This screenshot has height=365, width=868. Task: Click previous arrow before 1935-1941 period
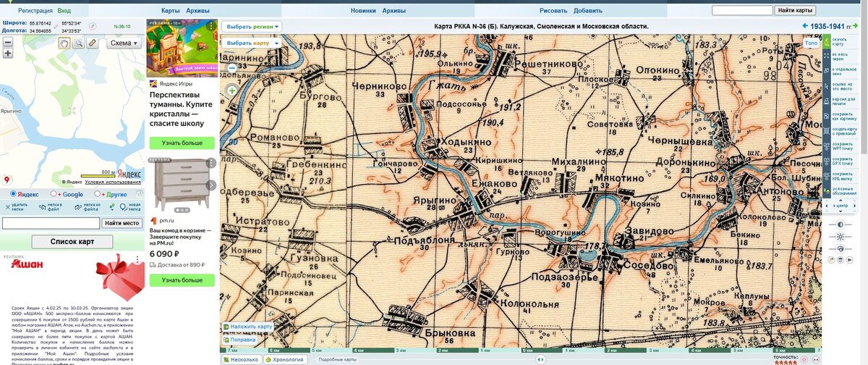806,26
